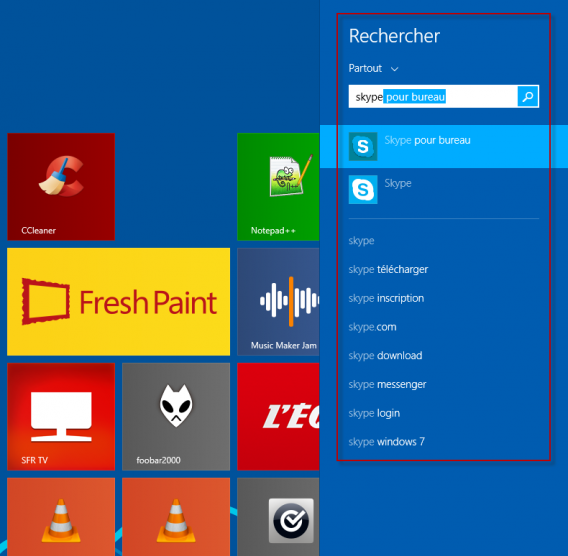Choose the 'skype inscription' suggestion
This screenshot has height=556, width=568.
(386, 298)
